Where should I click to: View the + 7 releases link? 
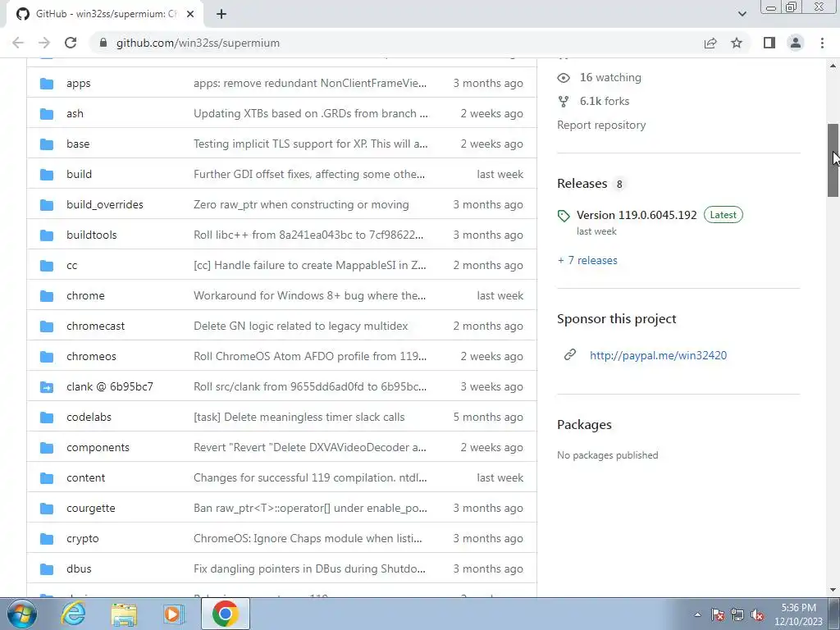tap(587, 260)
